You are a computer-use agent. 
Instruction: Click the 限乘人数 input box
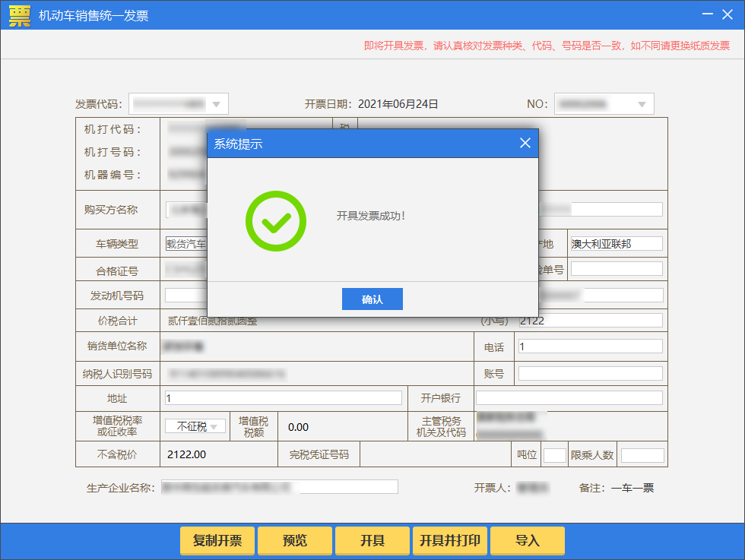coord(642,455)
